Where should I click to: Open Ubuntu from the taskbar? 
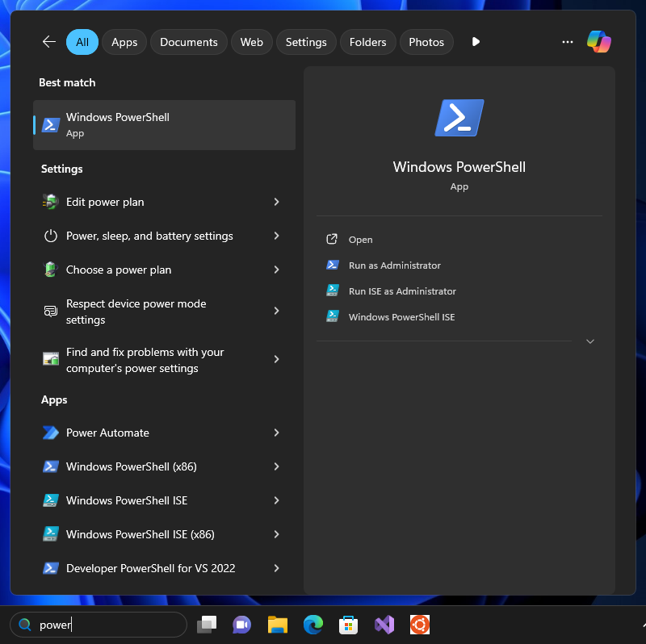[419, 624]
